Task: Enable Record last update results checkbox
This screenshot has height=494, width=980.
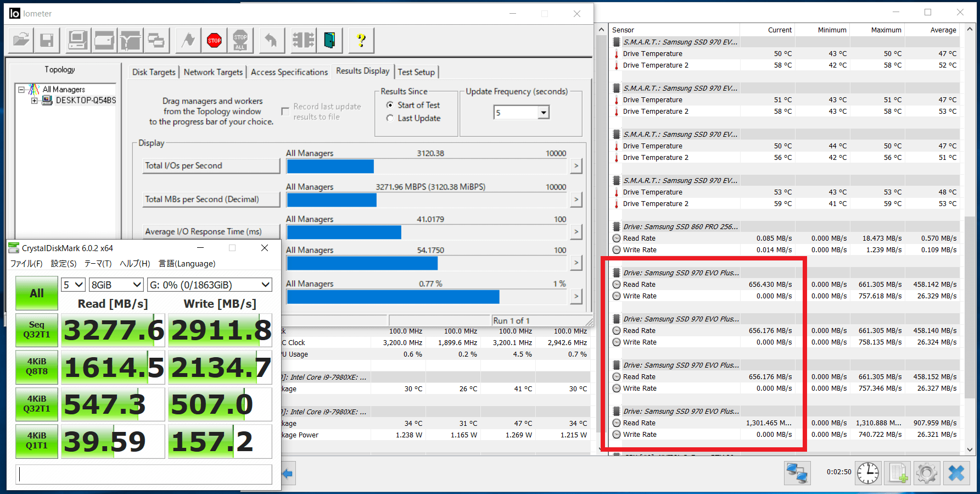Action: pyautogui.click(x=285, y=112)
